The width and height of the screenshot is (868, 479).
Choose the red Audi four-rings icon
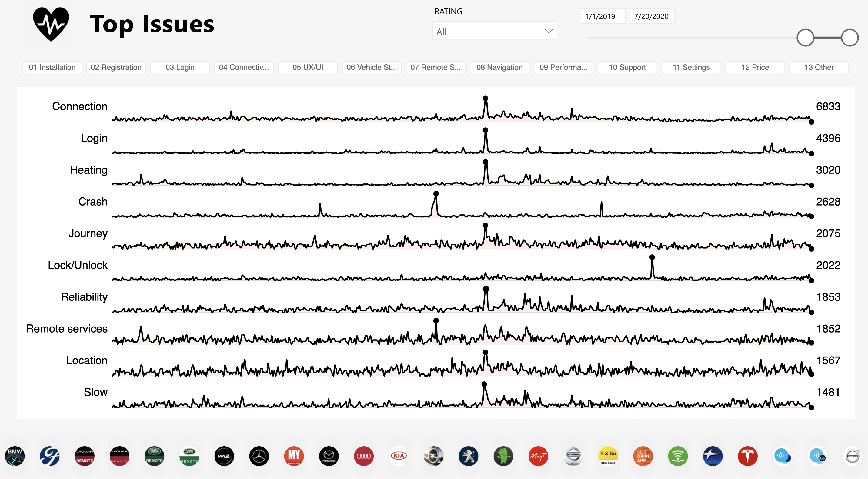(364, 456)
